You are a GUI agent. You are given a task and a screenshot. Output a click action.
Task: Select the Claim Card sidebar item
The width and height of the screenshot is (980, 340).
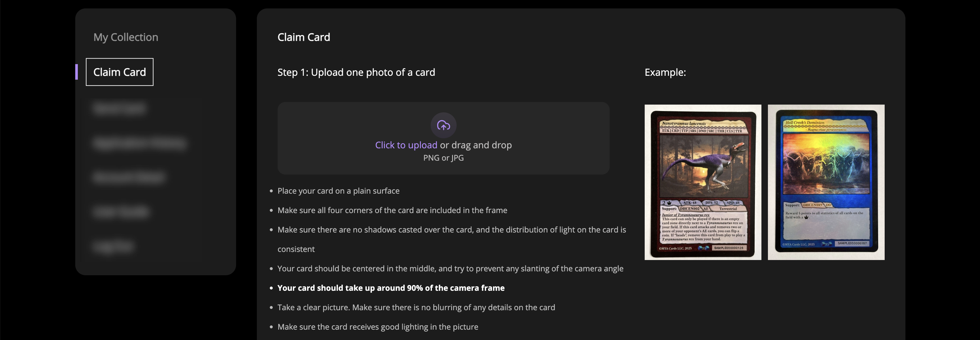(x=119, y=72)
